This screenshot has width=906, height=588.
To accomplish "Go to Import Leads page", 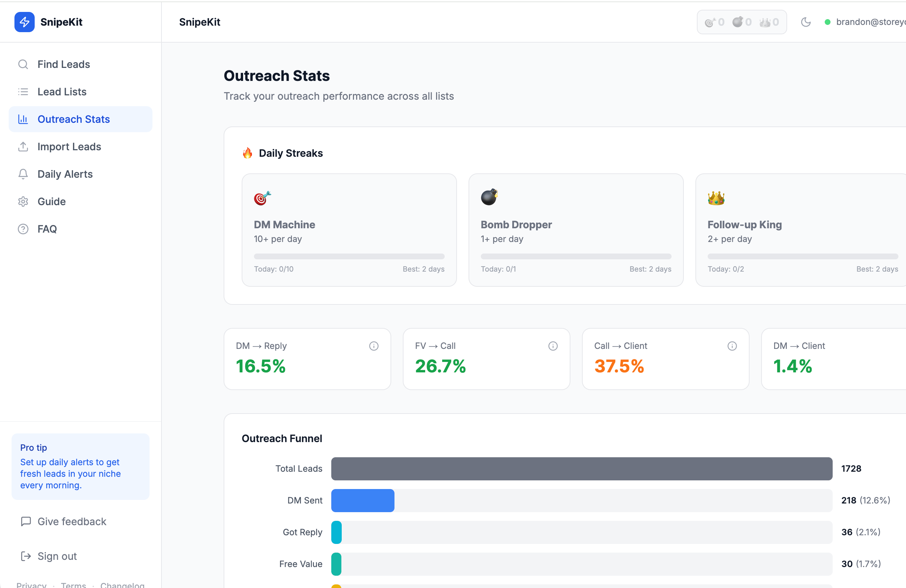I will pyautogui.click(x=69, y=147).
